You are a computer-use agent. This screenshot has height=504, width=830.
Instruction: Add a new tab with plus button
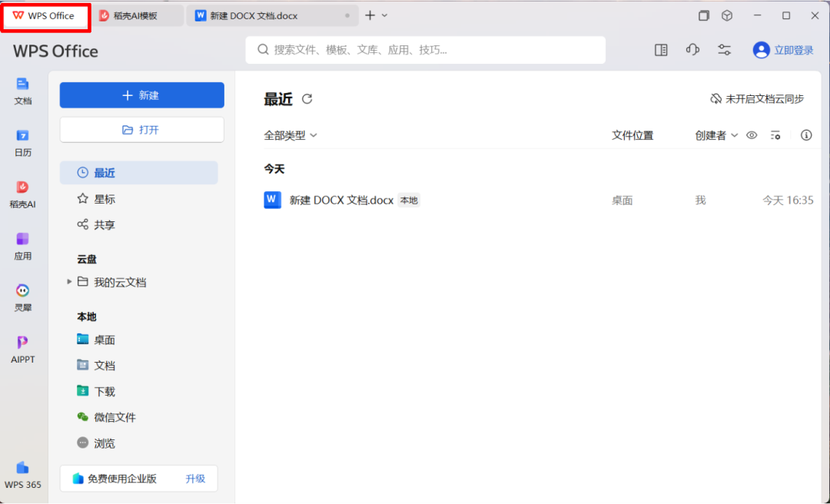(x=370, y=16)
